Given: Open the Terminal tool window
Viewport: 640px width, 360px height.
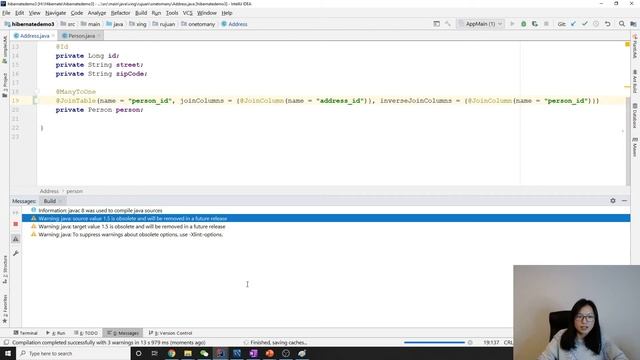Looking at the screenshot, I should click(25, 333).
